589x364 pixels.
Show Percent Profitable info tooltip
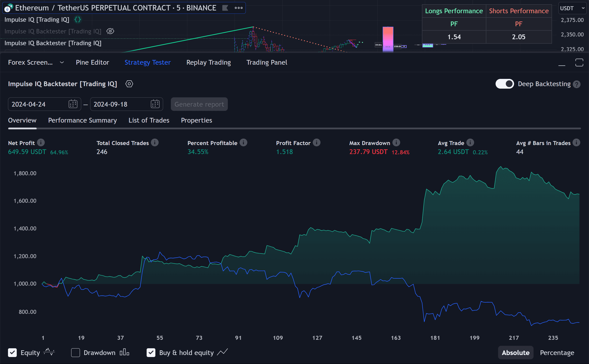(243, 143)
